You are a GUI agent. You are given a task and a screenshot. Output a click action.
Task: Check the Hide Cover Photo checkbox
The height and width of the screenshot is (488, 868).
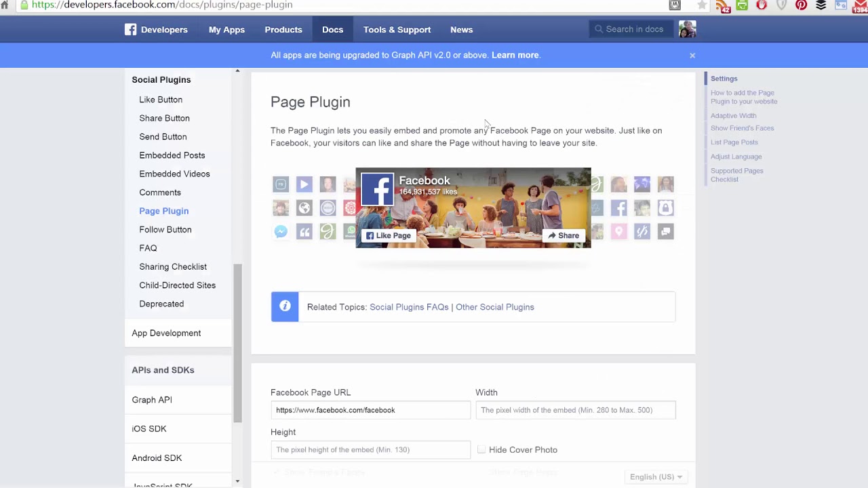pos(481,449)
